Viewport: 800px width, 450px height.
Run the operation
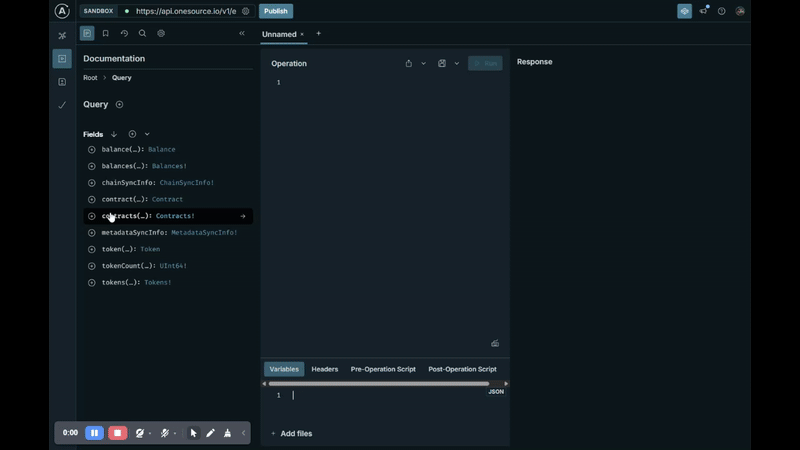pos(485,63)
